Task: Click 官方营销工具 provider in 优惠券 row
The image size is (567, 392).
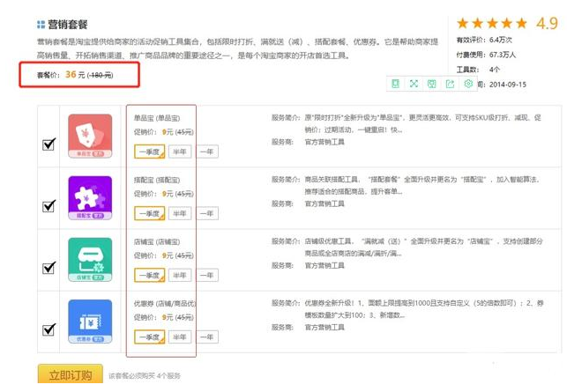Action: tap(325, 328)
